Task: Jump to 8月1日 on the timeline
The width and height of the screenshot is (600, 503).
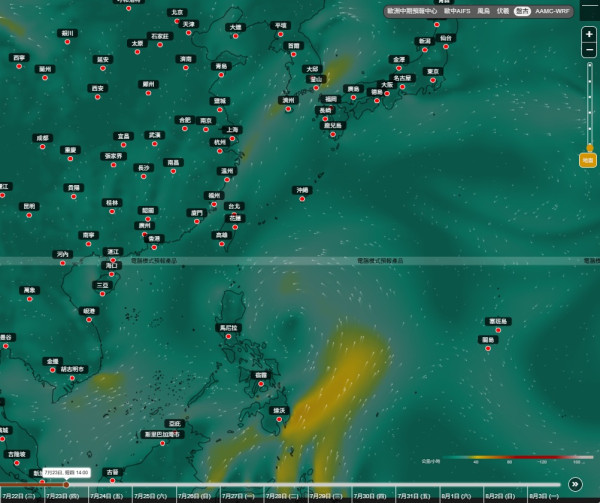Action: click(457, 496)
